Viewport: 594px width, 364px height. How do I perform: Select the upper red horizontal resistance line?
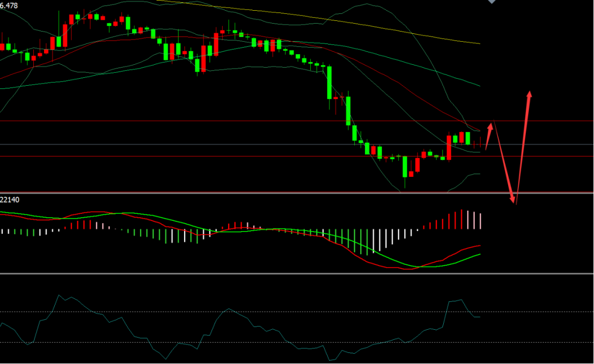point(297,121)
